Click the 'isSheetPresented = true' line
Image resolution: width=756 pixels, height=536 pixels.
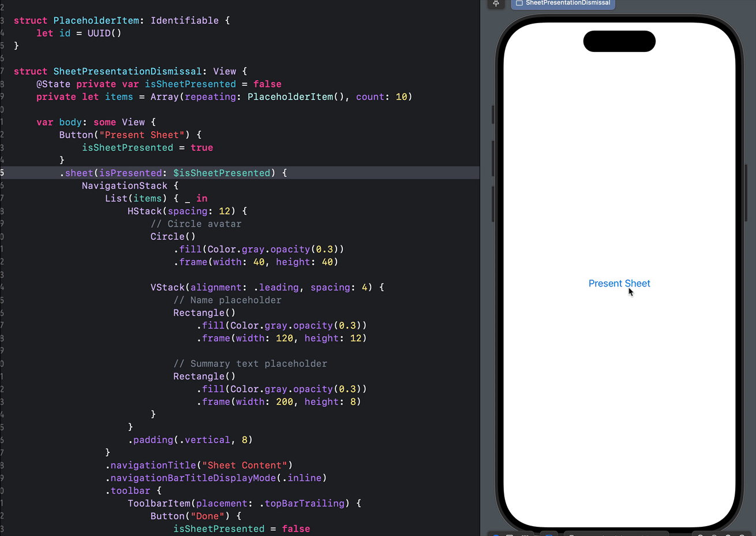148,147
